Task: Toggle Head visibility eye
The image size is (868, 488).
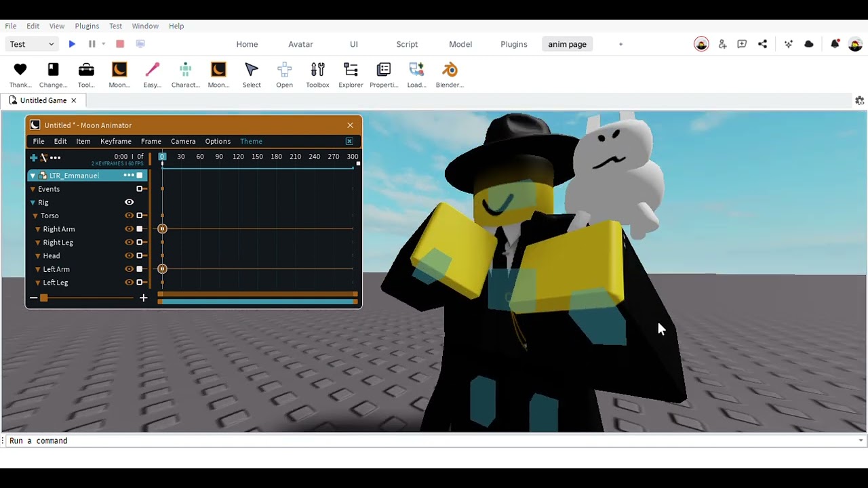Action: tap(129, 256)
